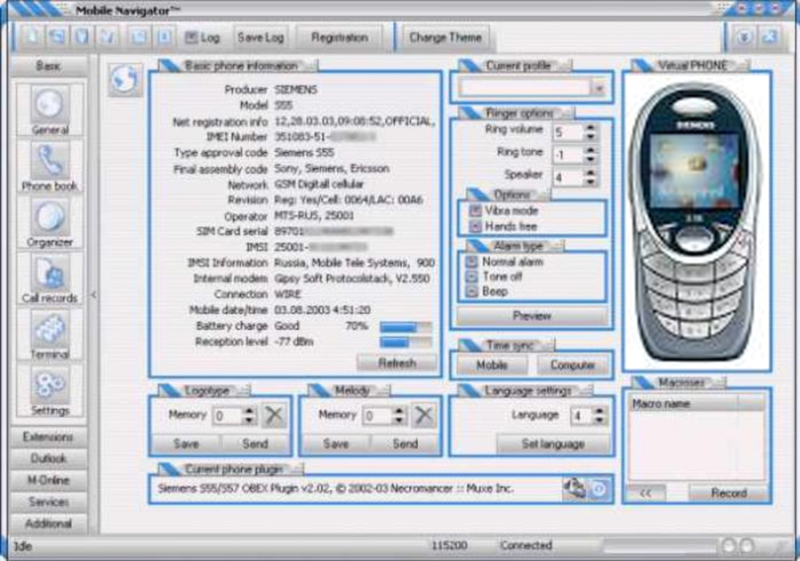Click Change Theme in toolbar
The height and width of the screenshot is (561, 800).
pyautogui.click(x=445, y=37)
